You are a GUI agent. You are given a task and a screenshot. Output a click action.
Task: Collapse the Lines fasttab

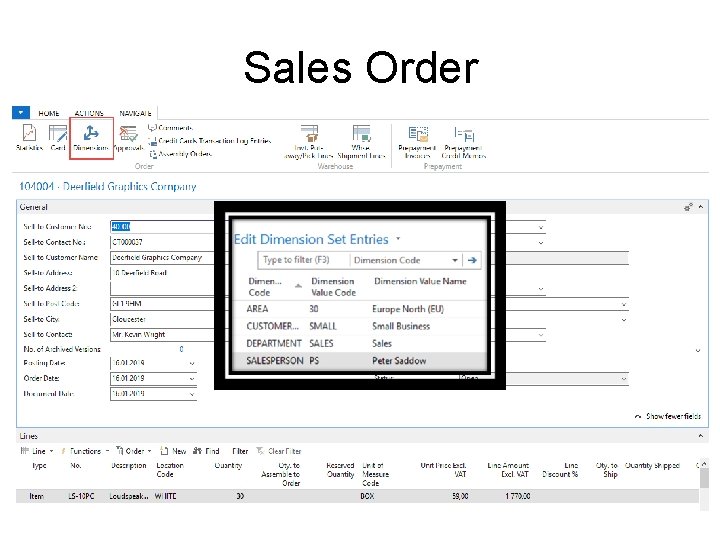[701, 436]
